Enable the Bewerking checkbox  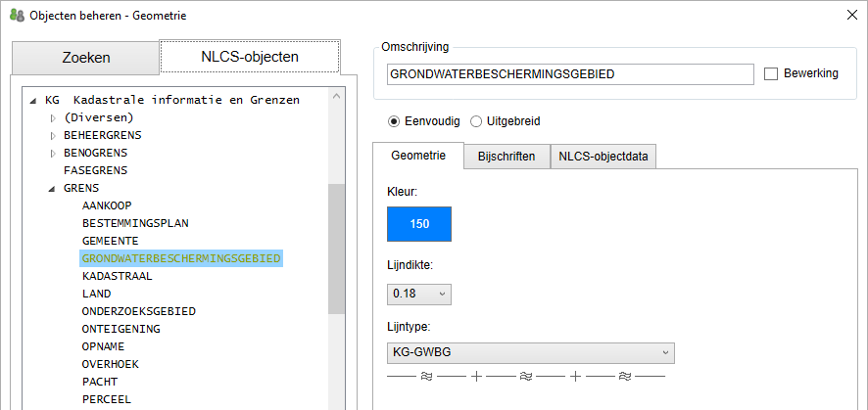click(770, 74)
